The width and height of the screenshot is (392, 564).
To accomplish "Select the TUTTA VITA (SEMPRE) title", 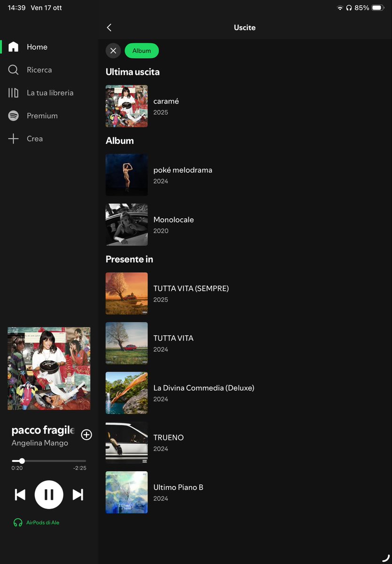I will pyautogui.click(x=191, y=288).
